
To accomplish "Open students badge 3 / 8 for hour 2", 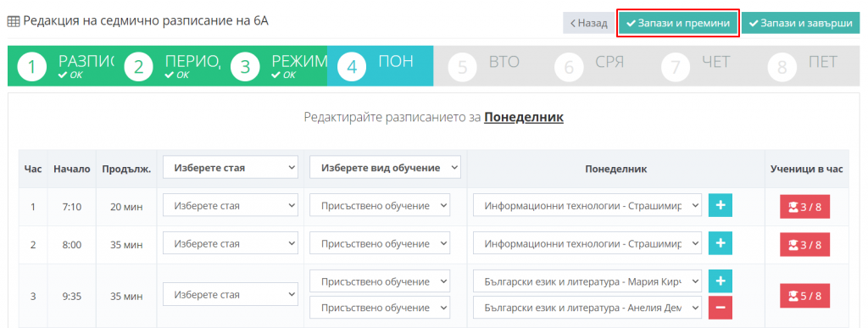I will tap(805, 244).
